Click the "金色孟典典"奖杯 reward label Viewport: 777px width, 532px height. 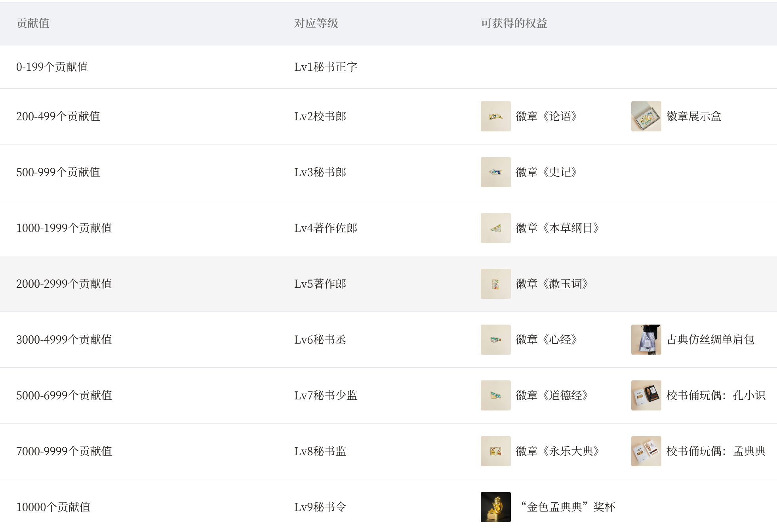click(x=568, y=507)
